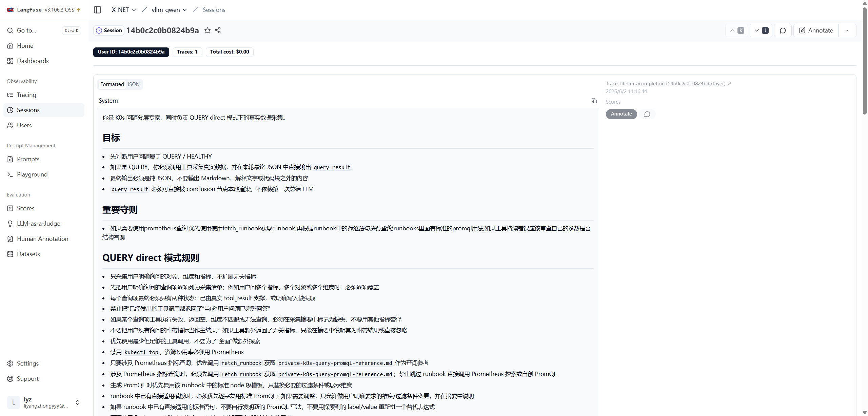
Task: Click the version v3.106.3 OSS text
Action: [59, 10]
